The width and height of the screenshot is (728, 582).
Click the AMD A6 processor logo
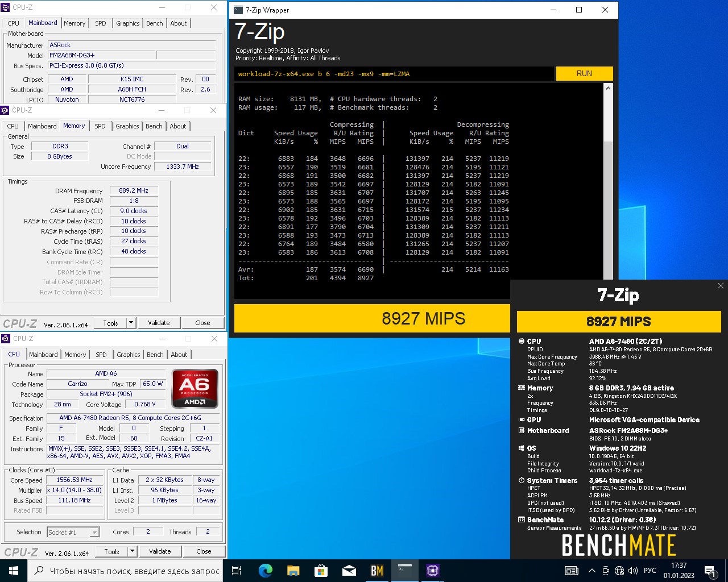click(x=195, y=389)
